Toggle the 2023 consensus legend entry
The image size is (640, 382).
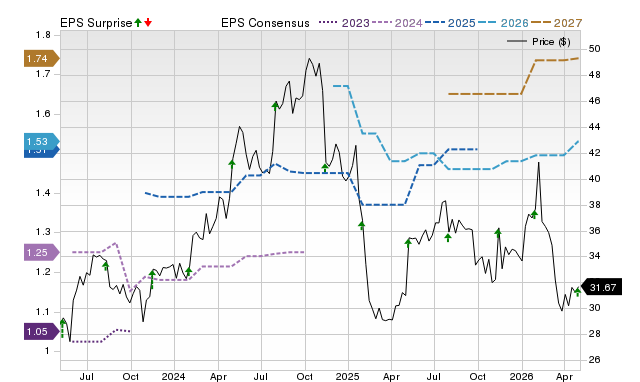pos(344,23)
